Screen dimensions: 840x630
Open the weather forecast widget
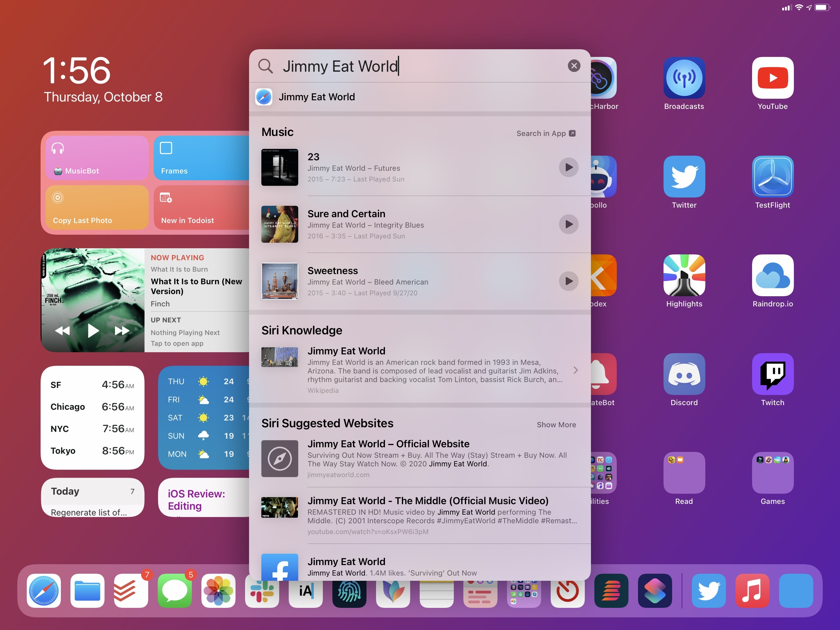click(x=204, y=418)
